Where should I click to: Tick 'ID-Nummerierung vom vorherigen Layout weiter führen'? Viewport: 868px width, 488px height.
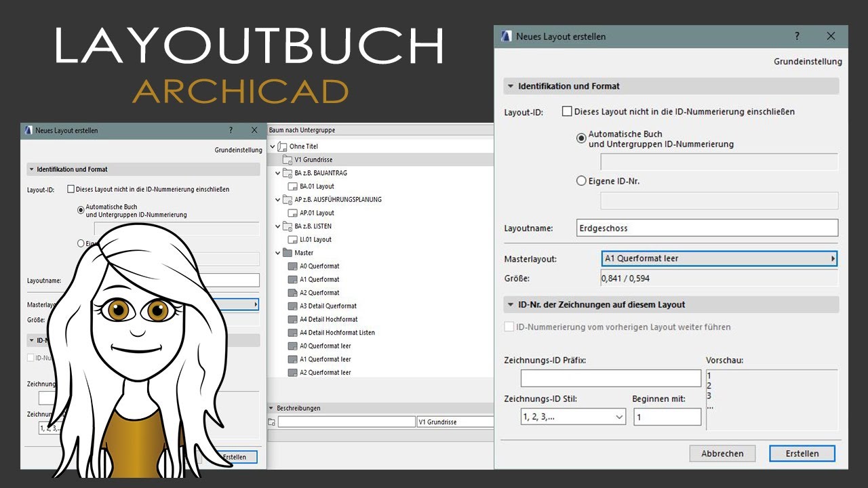509,327
